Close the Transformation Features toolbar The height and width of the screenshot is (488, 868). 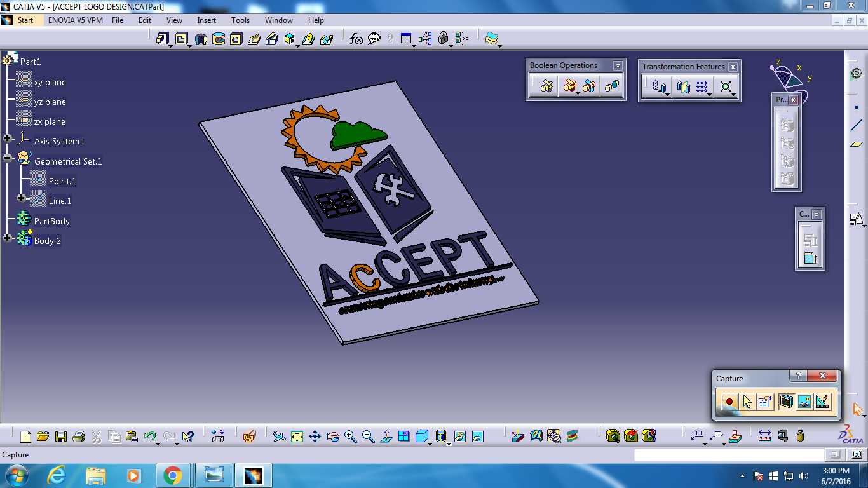[733, 67]
